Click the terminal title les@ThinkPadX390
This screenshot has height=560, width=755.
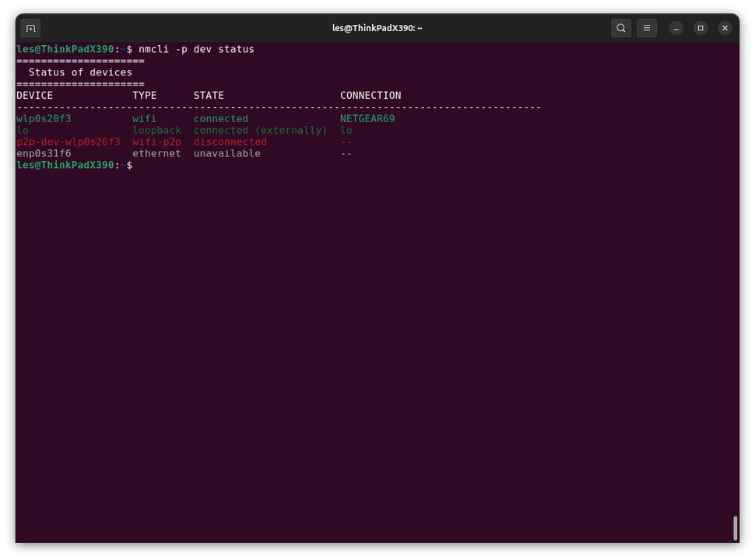[377, 27]
